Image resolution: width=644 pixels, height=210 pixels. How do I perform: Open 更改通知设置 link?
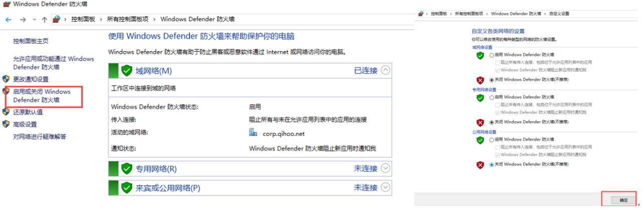tap(31, 79)
